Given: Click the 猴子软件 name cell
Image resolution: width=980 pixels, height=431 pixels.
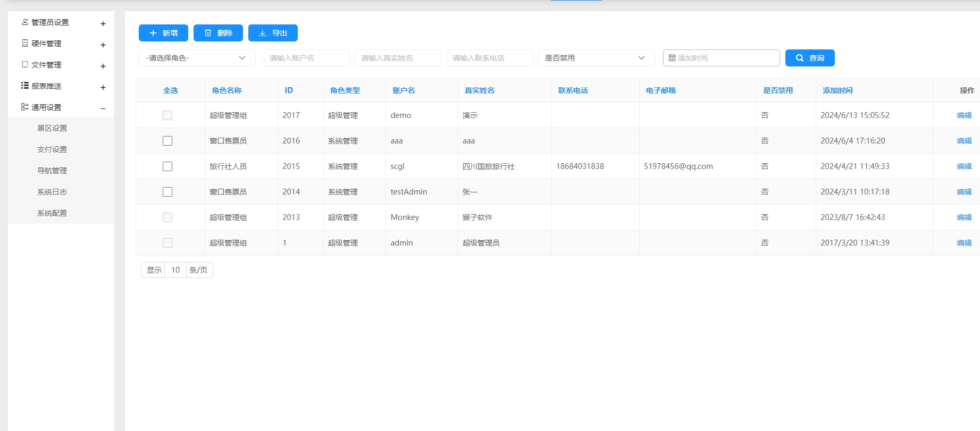Looking at the screenshot, I should click(x=478, y=217).
